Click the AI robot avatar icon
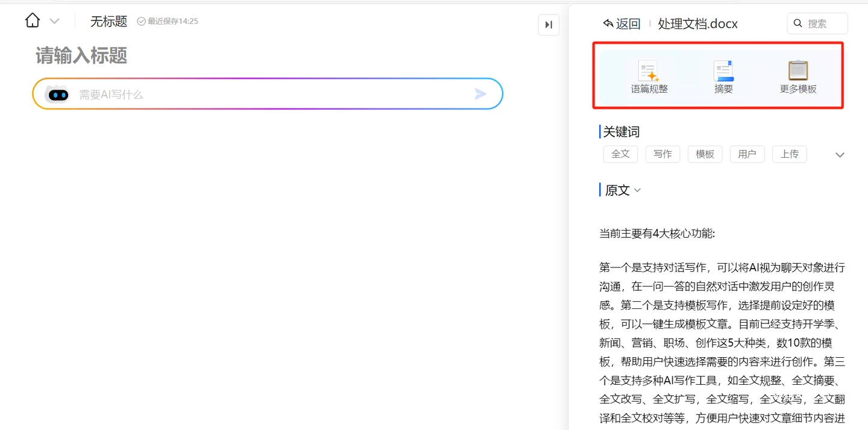This screenshot has height=430, width=868. tap(58, 95)
